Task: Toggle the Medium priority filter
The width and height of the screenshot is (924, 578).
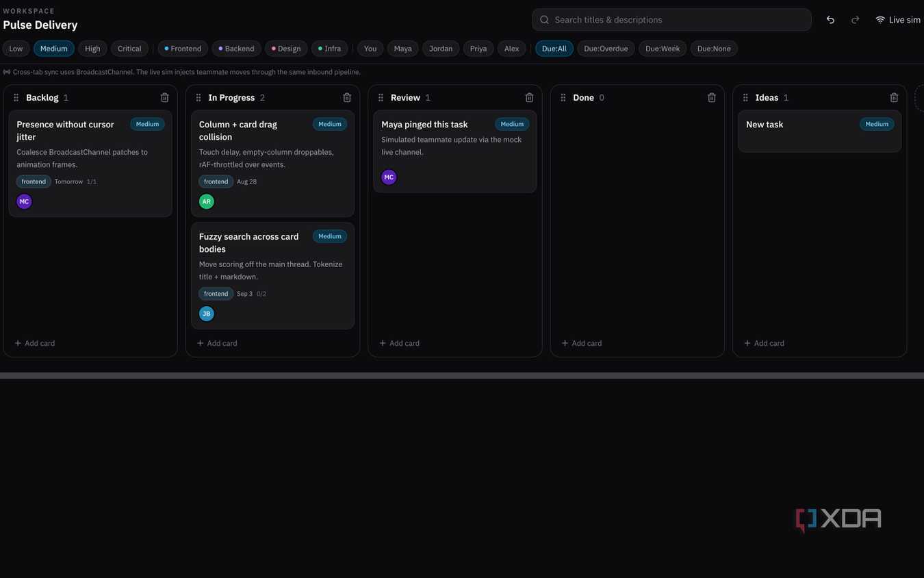Action: pyautogui.click(x=54, y=49)
